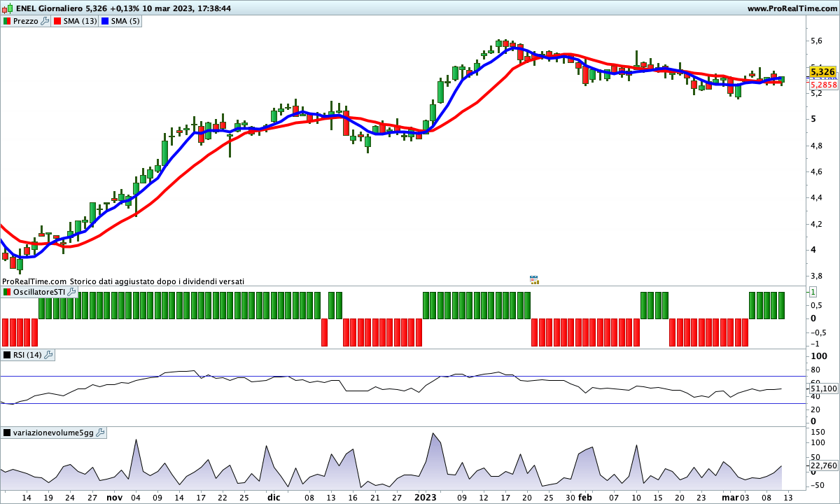Image resolution: width=840 pixels, height=504 pixels.
Task: Open variazionevolume5gg wrench settings icon
Action: click(100, 433)
